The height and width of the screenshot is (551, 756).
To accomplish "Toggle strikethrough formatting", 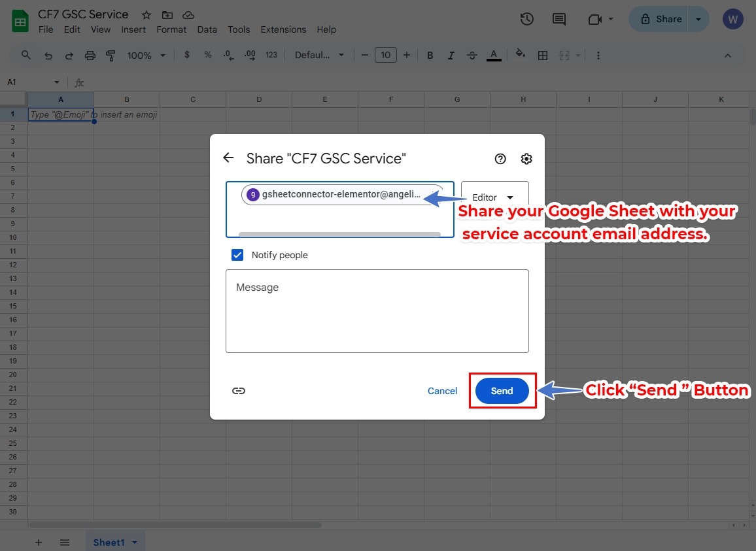I will 472,55.
